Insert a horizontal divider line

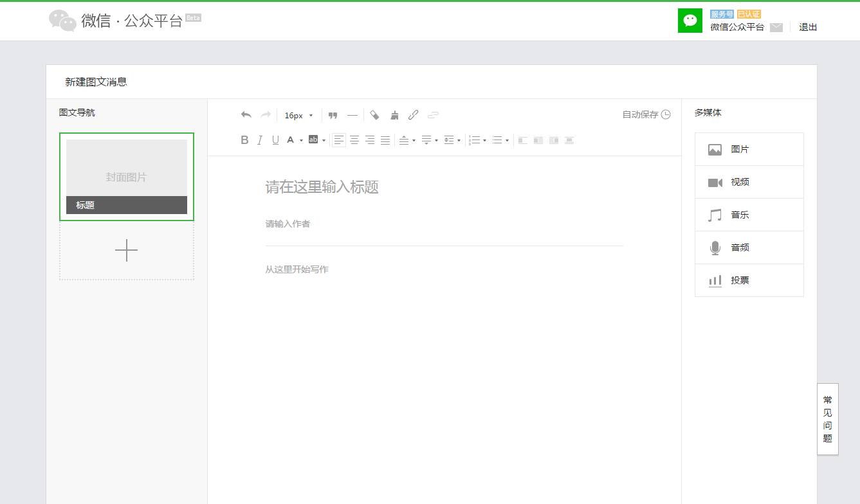pos(352,115)
